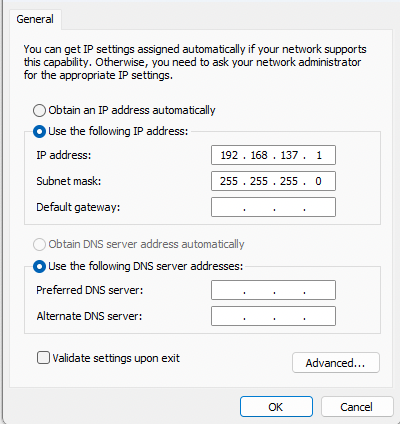Focus the Alternate DNS server field
Image resolution: width=400 pixels, height=424 pixels.
[273, 316]
